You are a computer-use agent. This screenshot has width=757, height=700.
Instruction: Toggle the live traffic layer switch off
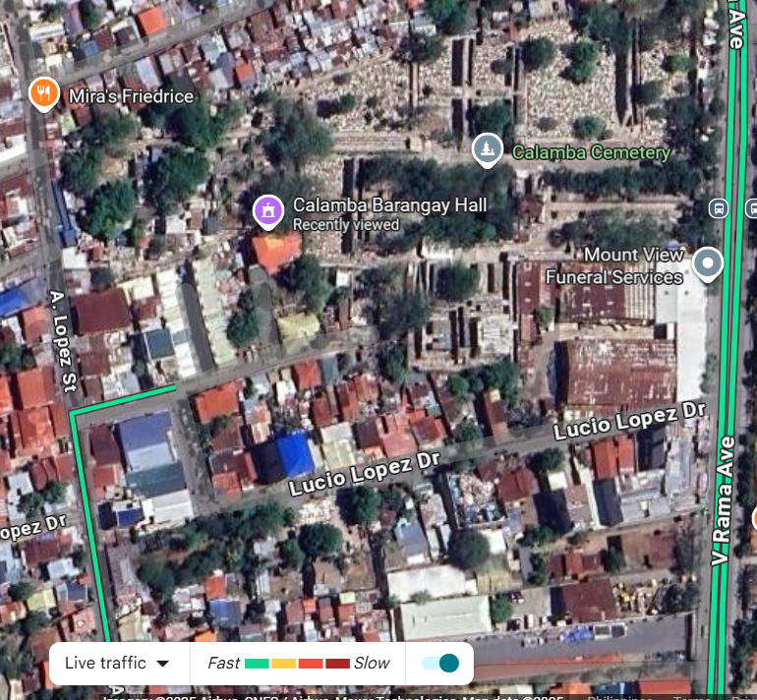[x=440, y=663]
